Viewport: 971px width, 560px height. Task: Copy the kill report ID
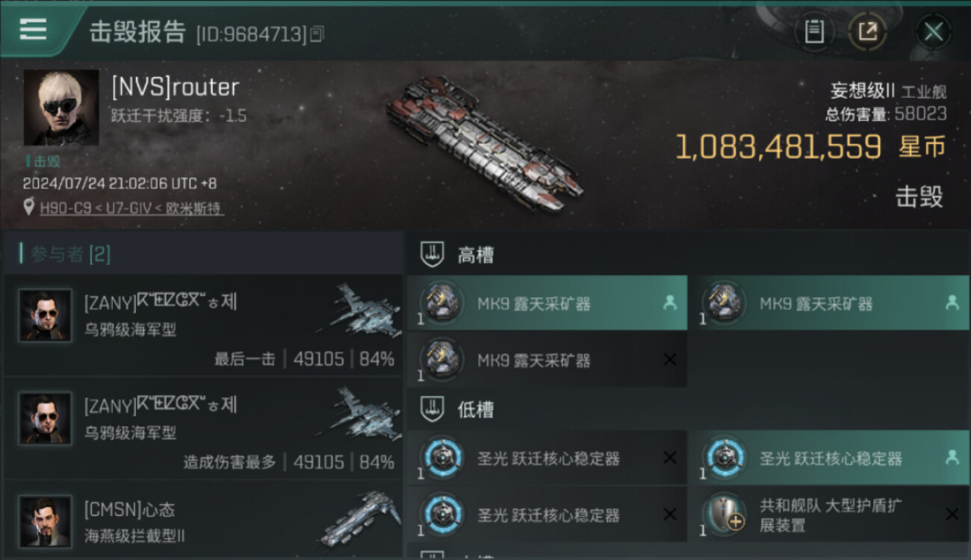coord(317,34)
